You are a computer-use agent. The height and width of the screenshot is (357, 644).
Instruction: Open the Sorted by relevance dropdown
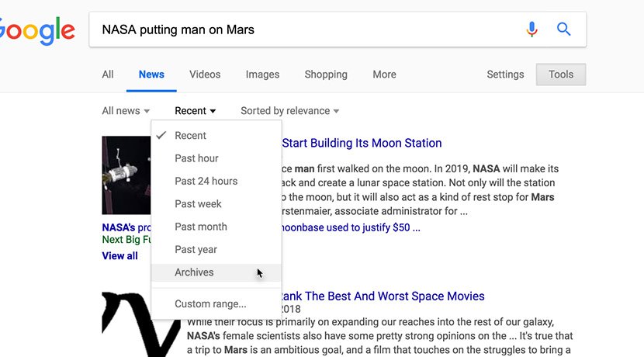289,111
